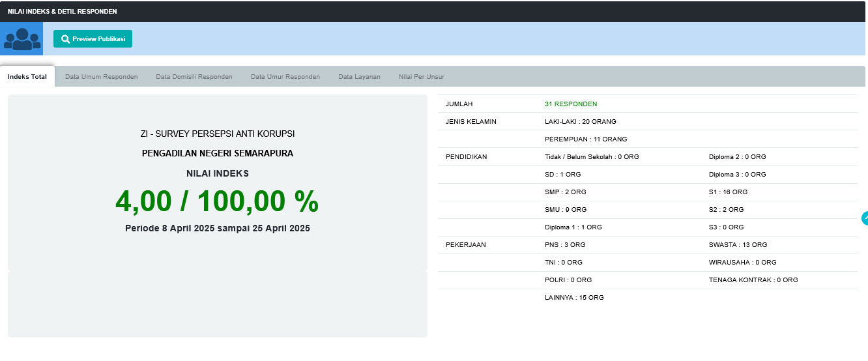The image size is (868, 361).
Task: Click the Preview Publikasi button
Action: (93, 39)
